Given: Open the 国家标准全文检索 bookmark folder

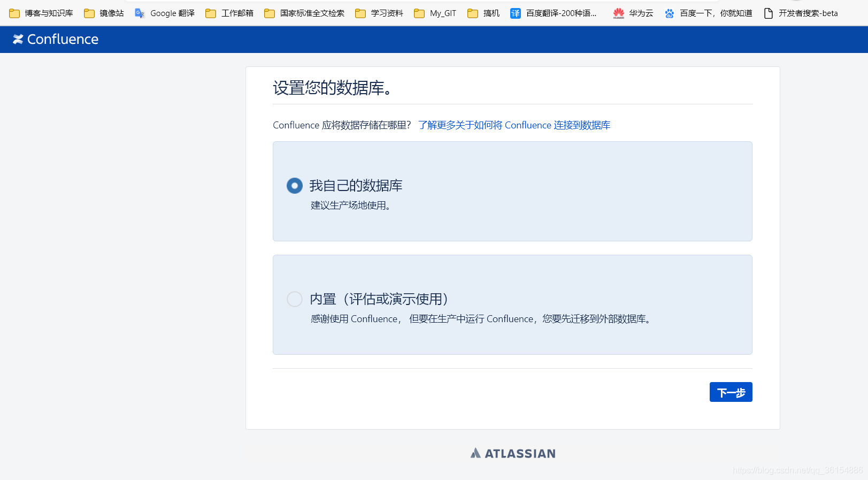Looking at the screenshot, I should 304,13.
